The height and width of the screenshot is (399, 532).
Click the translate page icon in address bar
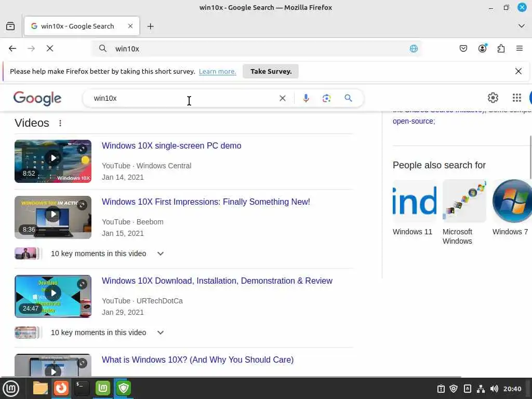click(x=414, y=48)
